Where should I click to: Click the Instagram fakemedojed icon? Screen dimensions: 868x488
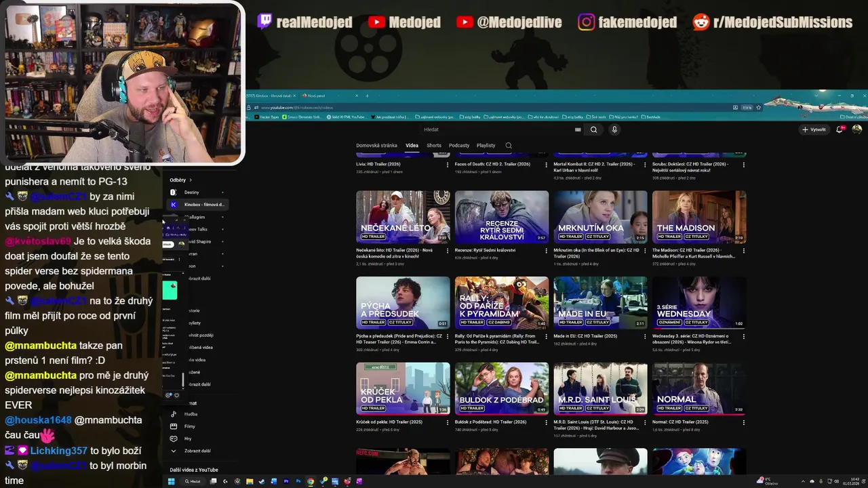click(x=586, y=22)
